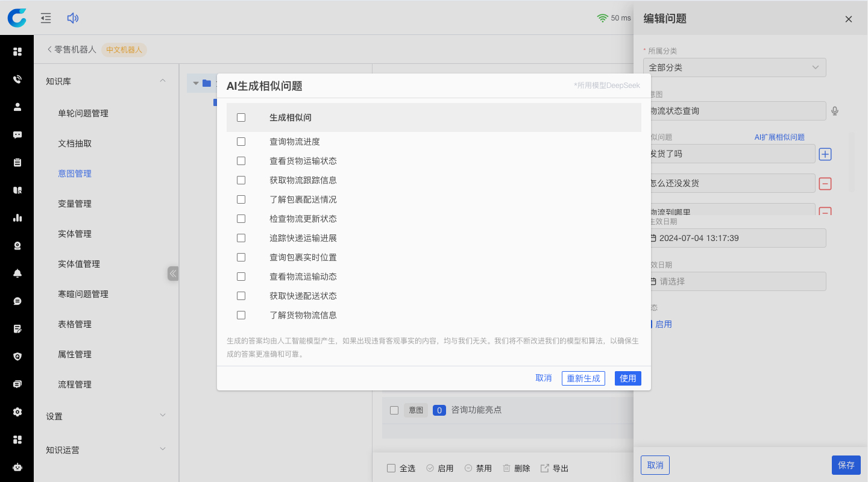The width and height of the screenshot is (868, 482).
Task: Click the 物流状态查询 intent input field
Action: (x=734, y=111)
